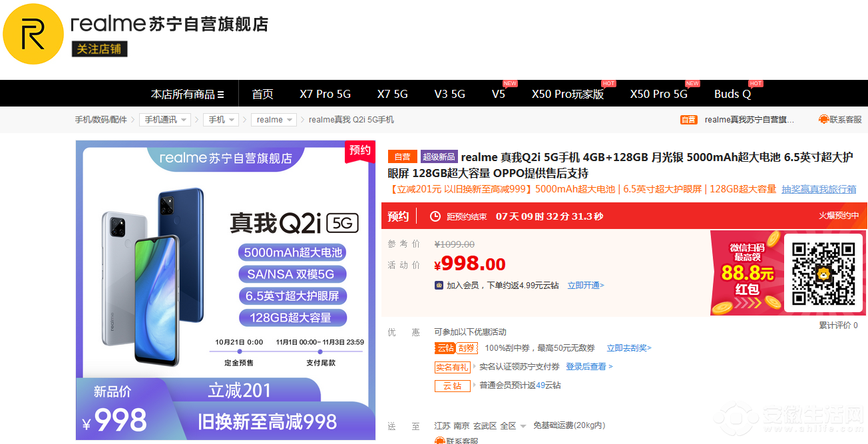
Task: Click the red 预约 corner badge on the image
Action: pyautogui.click(x=359, y=151)
